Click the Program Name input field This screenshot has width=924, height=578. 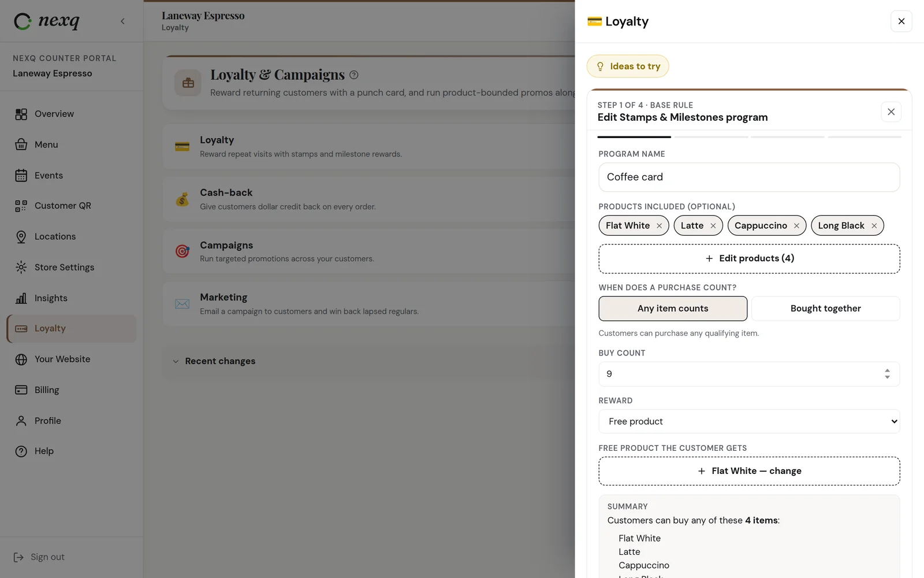749,177
